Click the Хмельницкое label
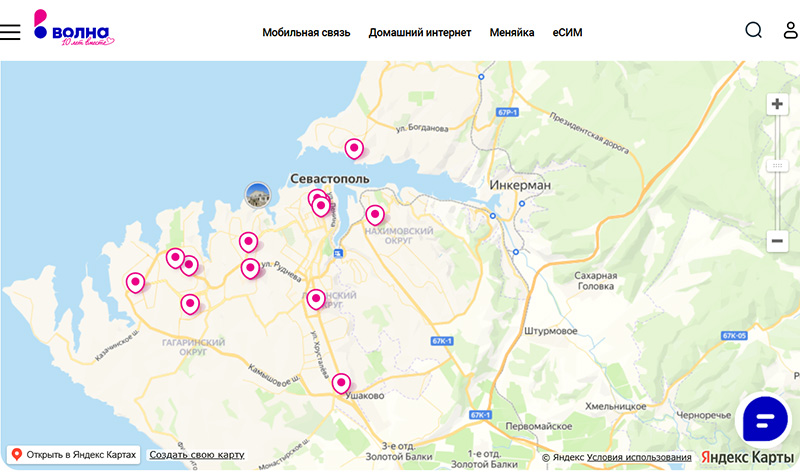Screen dimensions: 800x472 [x=615, y=406]
